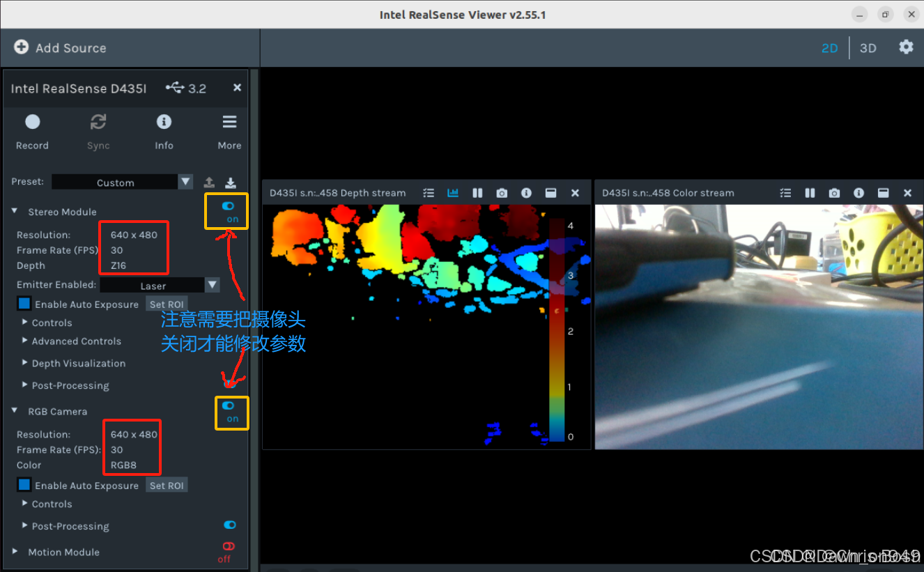The width and height of the screenshot is (924, 572).
Task: Close the Intel RealSense D435I device panel
Action: [x=237, y=88]
